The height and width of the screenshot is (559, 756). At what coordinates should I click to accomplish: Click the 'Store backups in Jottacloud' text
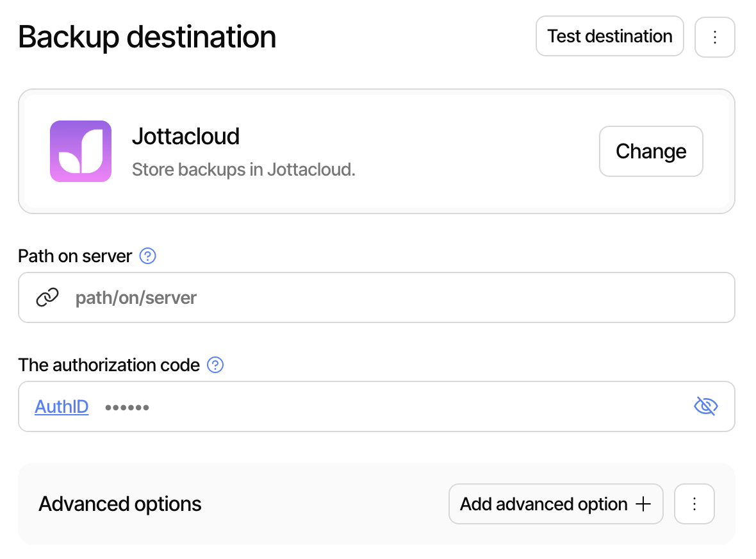point(243,169)
